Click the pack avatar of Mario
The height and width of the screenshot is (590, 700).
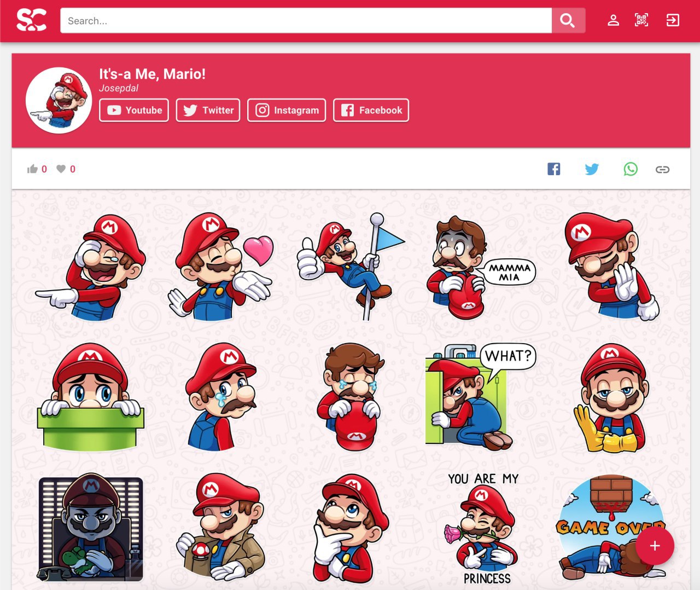[x=59, y=100]
